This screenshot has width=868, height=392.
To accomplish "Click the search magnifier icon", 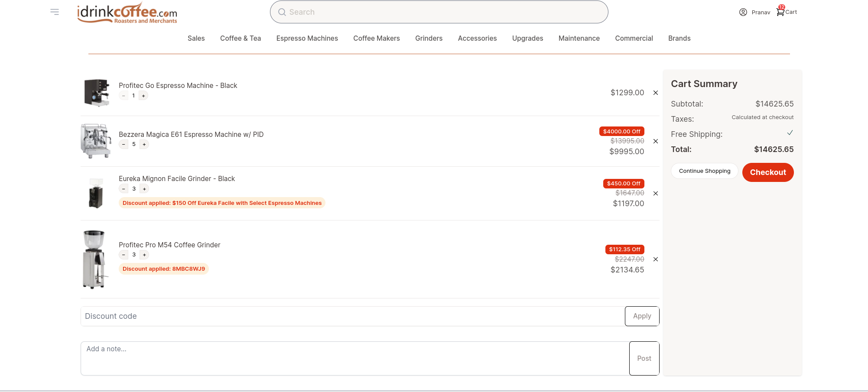I will click(282, 12).
